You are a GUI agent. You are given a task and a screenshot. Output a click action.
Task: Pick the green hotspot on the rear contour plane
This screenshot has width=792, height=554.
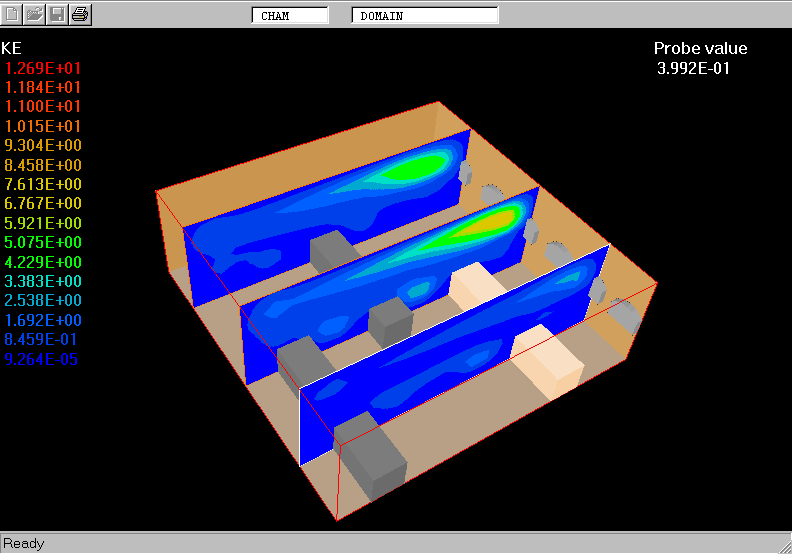(x=420, y=167)
